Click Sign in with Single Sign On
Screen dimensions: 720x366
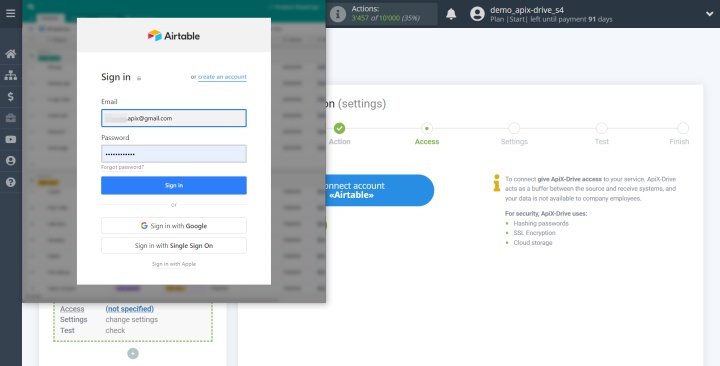point(174,246)
